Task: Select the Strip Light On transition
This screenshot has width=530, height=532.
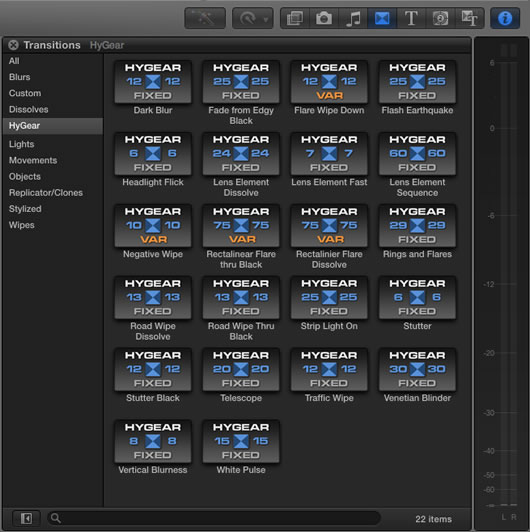Action: tap(329, 298)
